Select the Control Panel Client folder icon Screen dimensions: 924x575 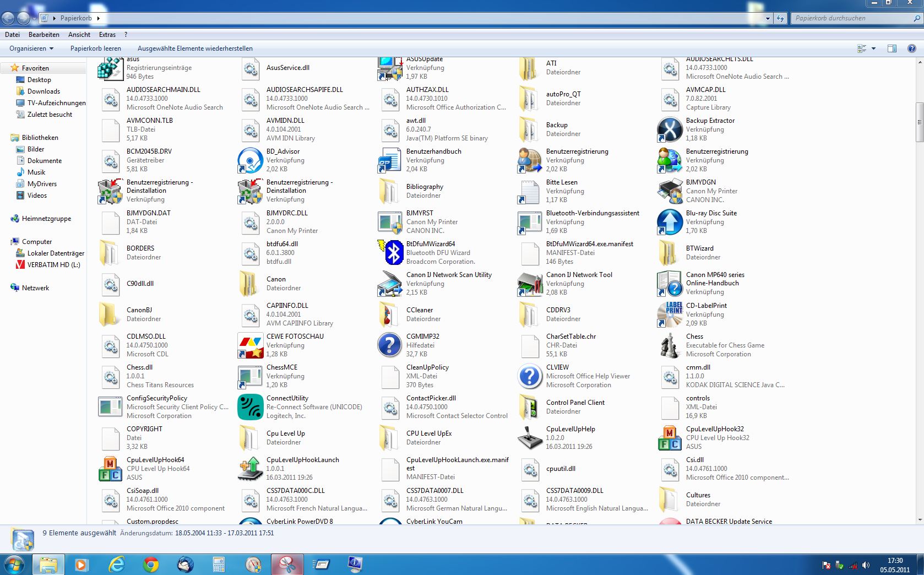[530, 407]
